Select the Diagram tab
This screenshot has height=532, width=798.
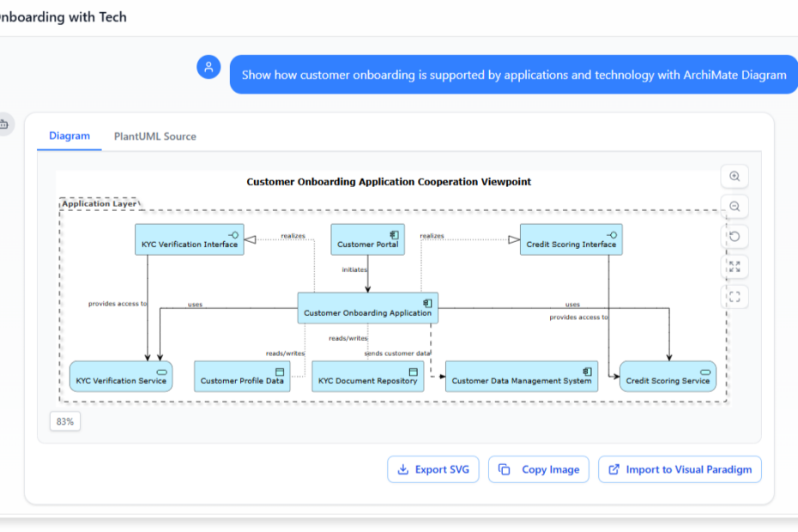coord(70,136)
